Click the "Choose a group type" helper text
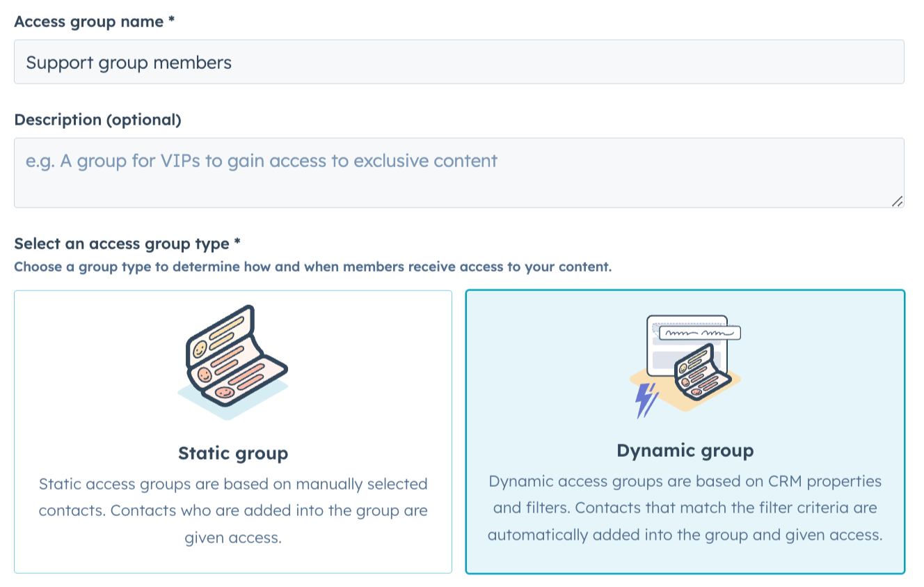 (x=312, y=267)
